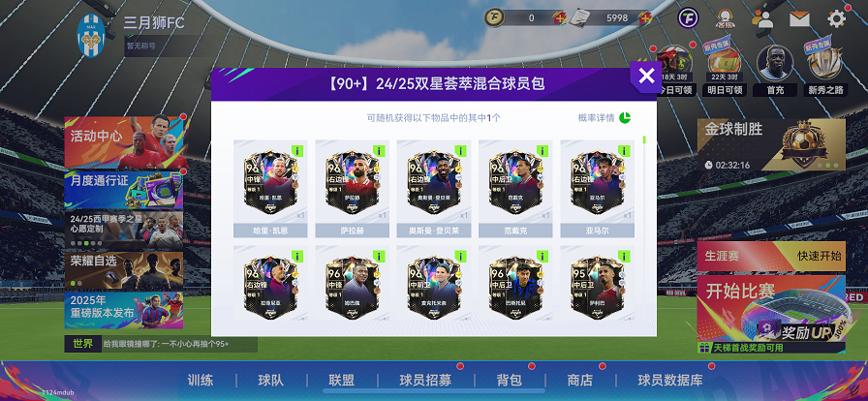Click the 开始比赛 banner button
This screenshot has width=868, height=401.
[770, 309]
